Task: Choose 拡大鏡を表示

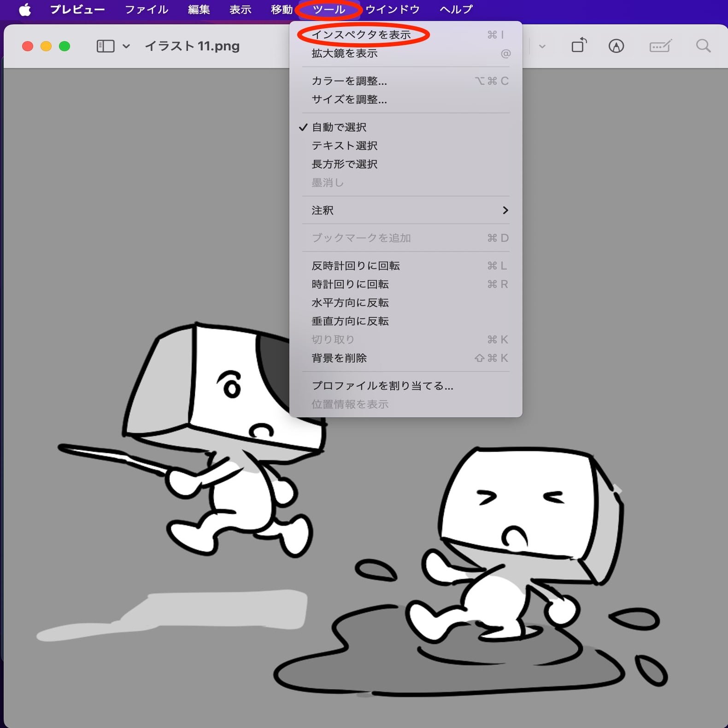Action: [406, 53]
